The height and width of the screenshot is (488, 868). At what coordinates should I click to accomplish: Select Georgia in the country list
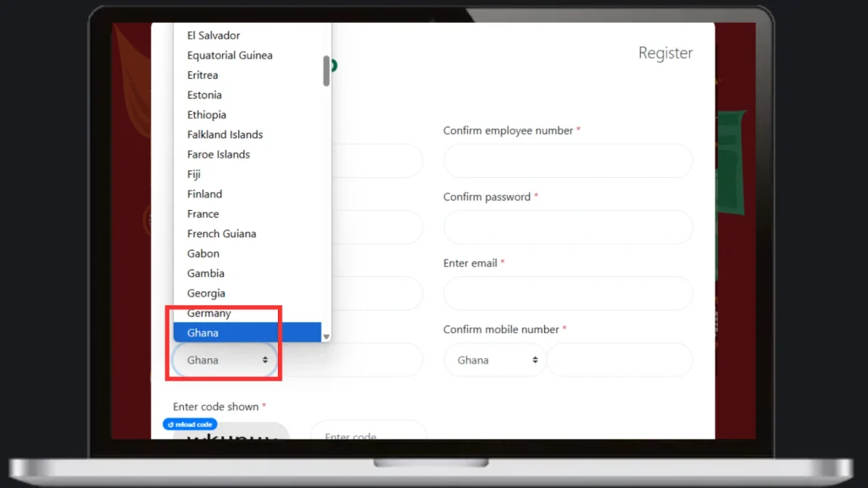click(206, 293)
